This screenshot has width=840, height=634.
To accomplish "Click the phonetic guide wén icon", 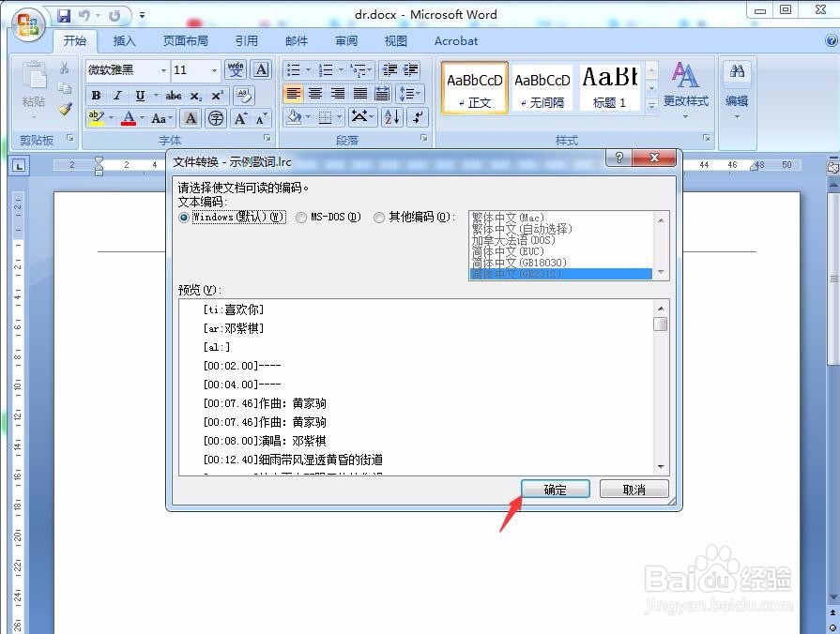I will tap(236, 69).
